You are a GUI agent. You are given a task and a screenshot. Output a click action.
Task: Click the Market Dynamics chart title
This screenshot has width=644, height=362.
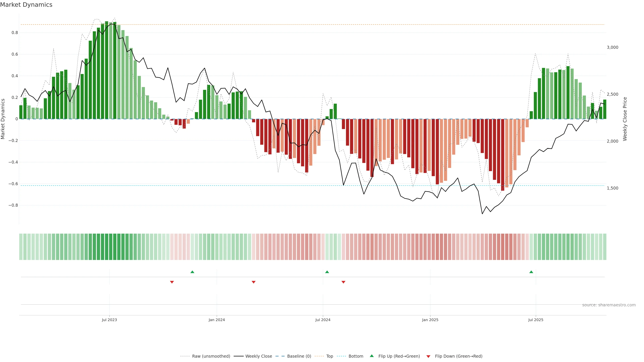tap(26, 5)
